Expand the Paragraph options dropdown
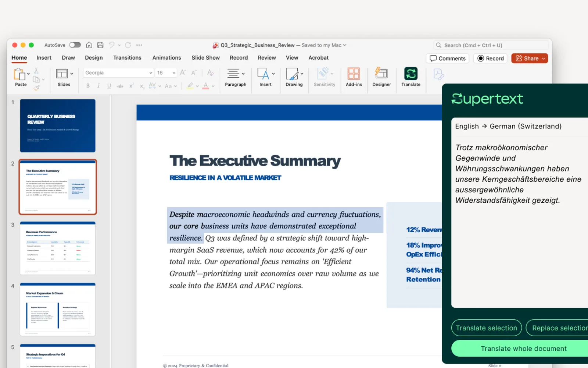588x368 pixels. [243, 74]
